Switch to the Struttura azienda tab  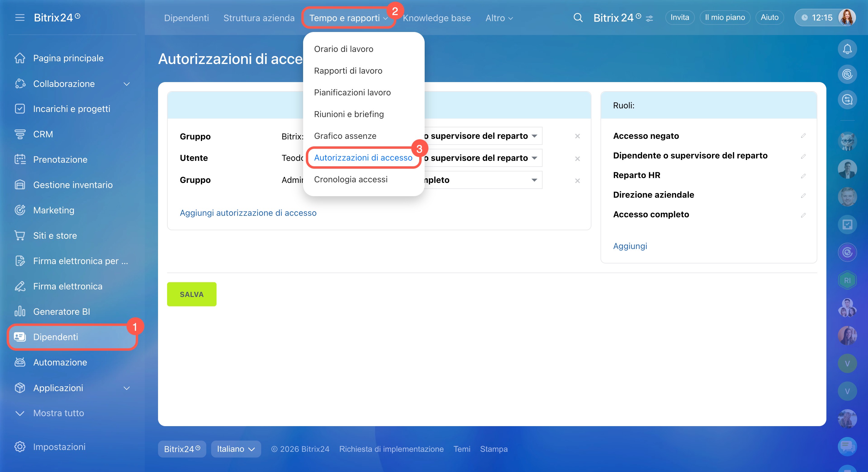(x=259, y=18)
